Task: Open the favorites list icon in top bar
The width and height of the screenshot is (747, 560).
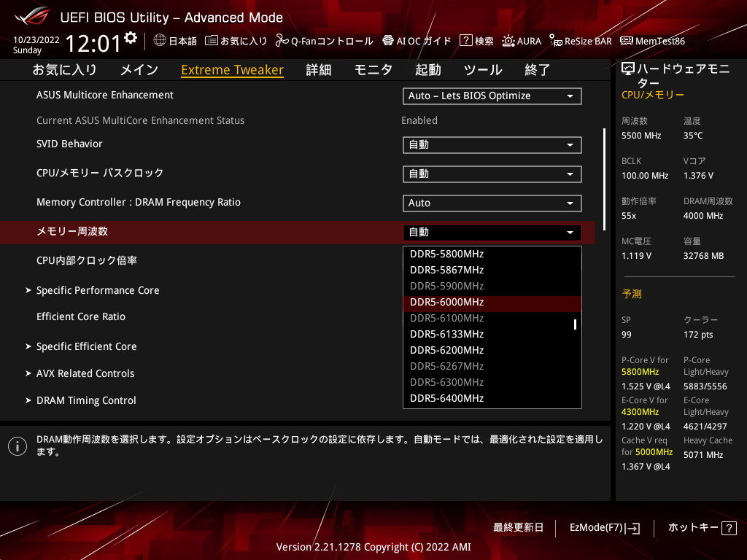Action: tap(211, 41)
